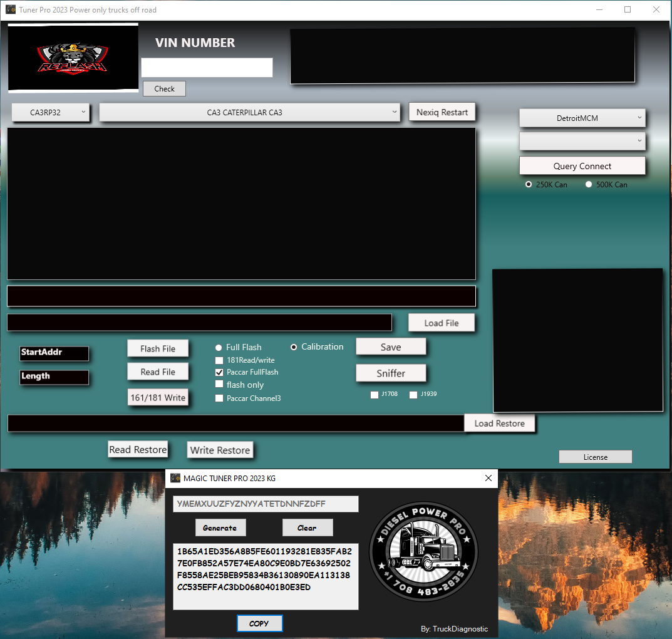The width and height of the screenshot is (672, 639).
Task: Expand the CA3 CATERPILLAR CA3 dropdown
Action: (x=249, y=112)
